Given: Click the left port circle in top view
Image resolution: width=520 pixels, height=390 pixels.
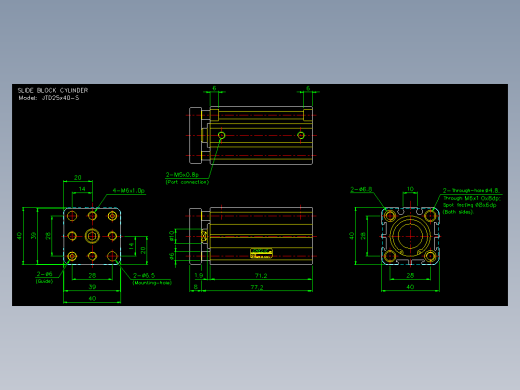Looking at the screenshot, I should [221, 135].
